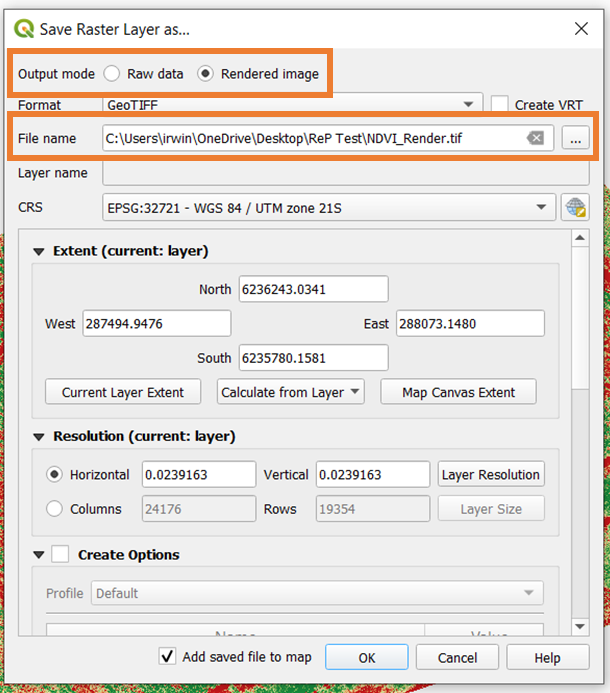Click the CRS selector globe icon
610x693 pixels.
coord(575,207)
